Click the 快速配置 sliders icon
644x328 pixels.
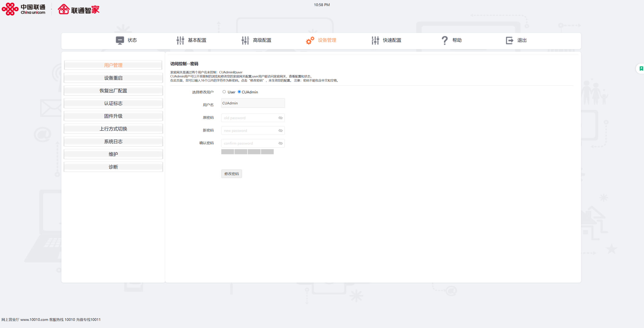(x=375, y=40)
